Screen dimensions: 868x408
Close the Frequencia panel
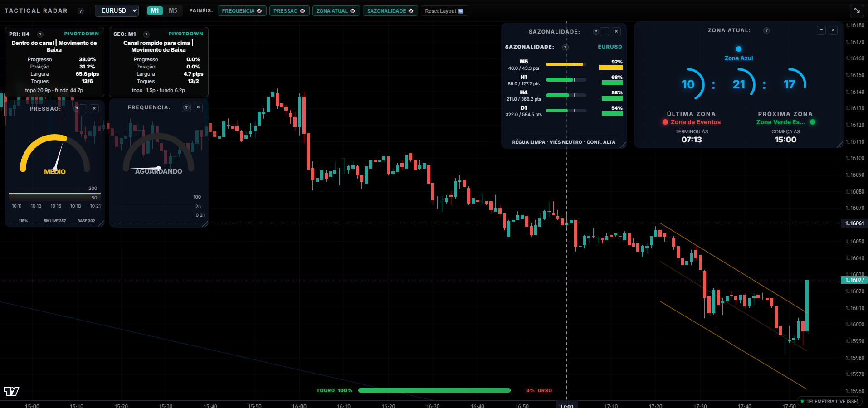point(198,107)
